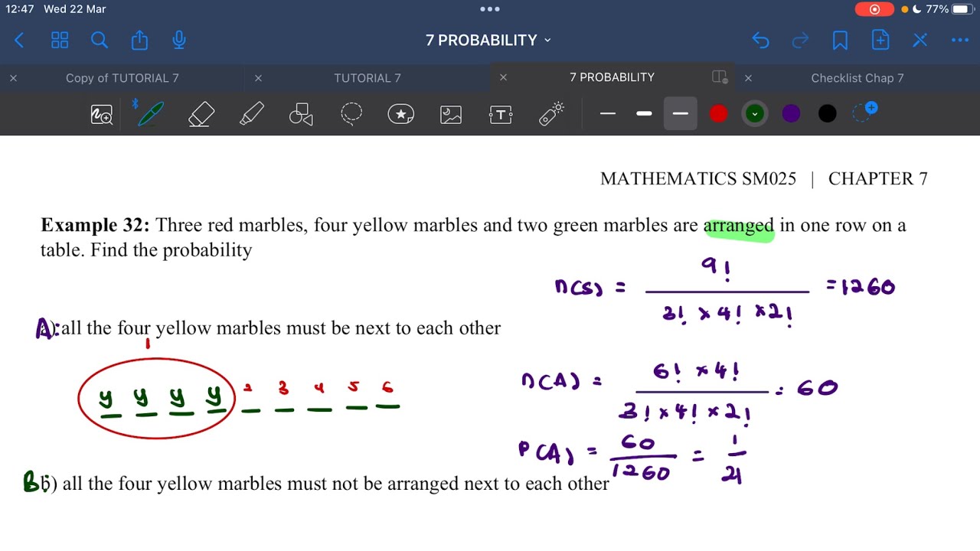Tap the microphone recording icon

pyautogui.click(x=179, y=40)
